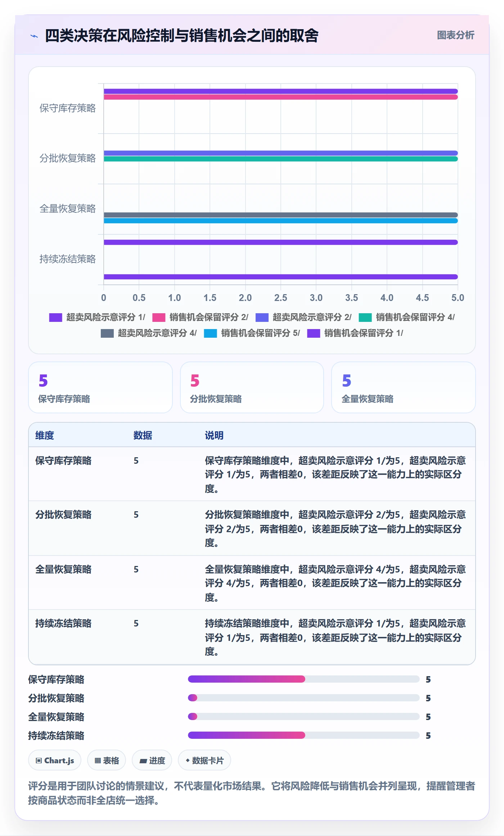Image resolution: width=504 pixels, height=836 pixels.
Task: Open the 分批恢复策略 data card
Action: (x=252, y=387)
